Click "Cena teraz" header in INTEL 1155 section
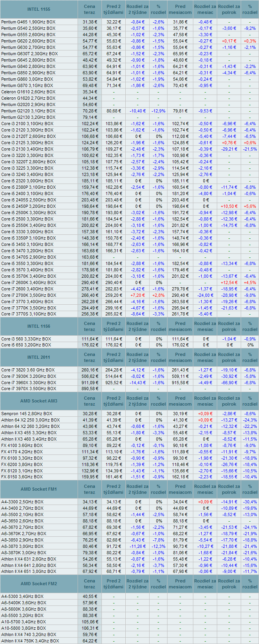Viewport: 259px width, 644px height. click(90, 9)
